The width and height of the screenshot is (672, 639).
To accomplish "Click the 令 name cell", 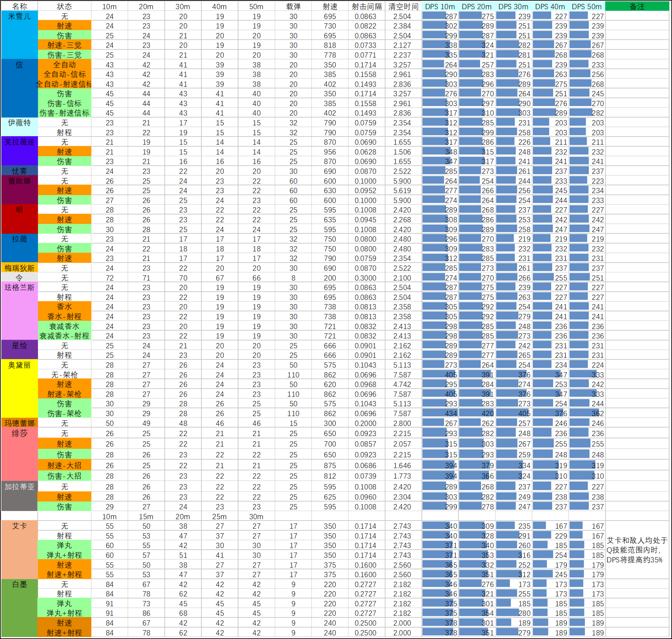I will 19,278.
